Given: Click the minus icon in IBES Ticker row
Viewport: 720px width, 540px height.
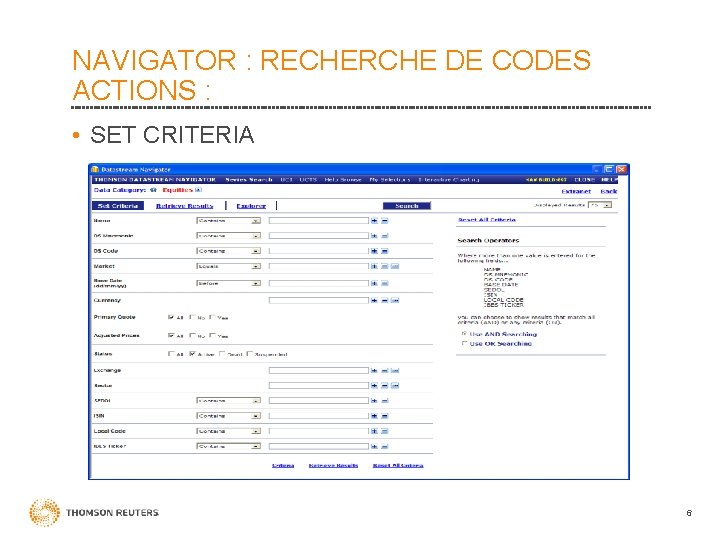Looking at the screenshot, I should click(385, 446).
